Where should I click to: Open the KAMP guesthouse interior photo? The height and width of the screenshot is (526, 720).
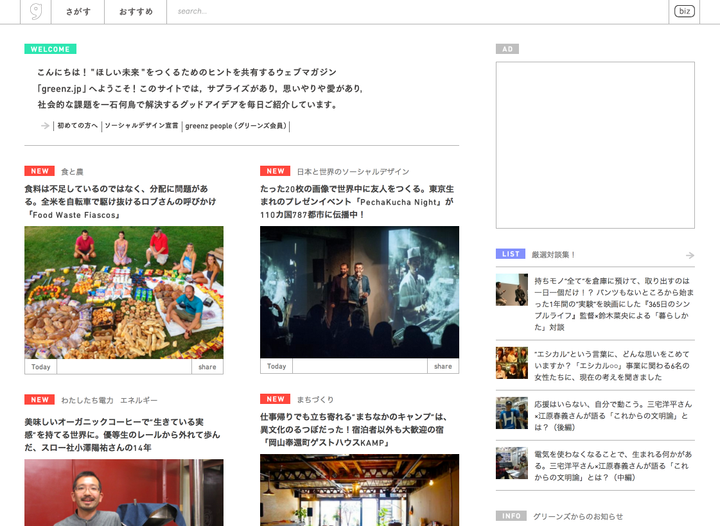[x=360, y=490]
